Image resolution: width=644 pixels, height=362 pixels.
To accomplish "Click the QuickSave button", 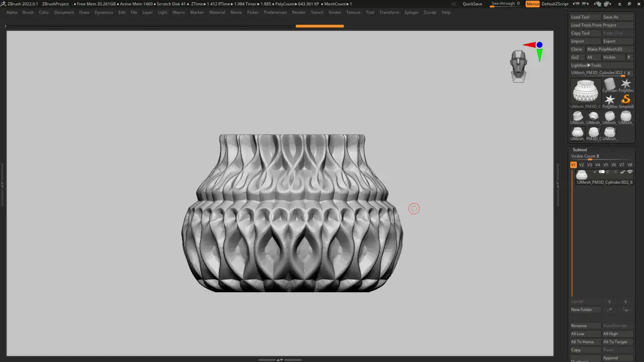I will pyautogui.click(x=472, y=4).
